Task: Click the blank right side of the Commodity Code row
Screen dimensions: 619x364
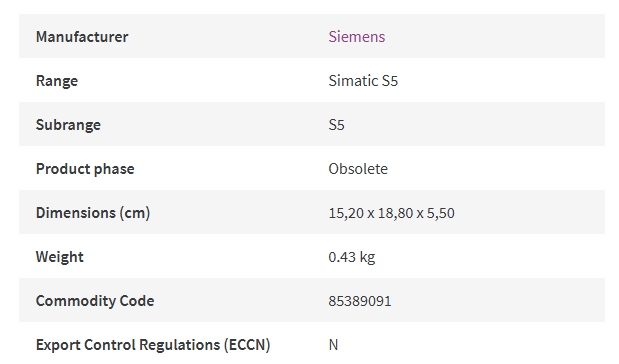Action: 497,300
